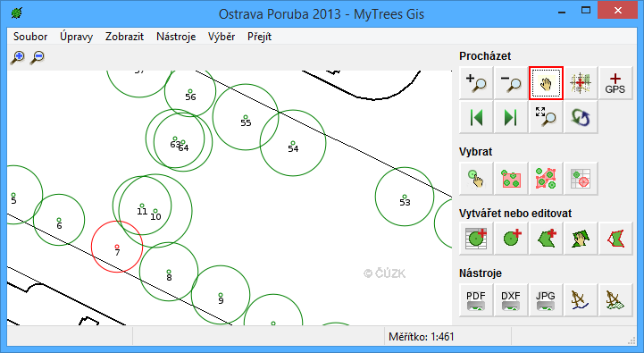The image size is (644, 353).
Task: Add new tree point tool
Action: pyautogui.click(x=511, y=239)
